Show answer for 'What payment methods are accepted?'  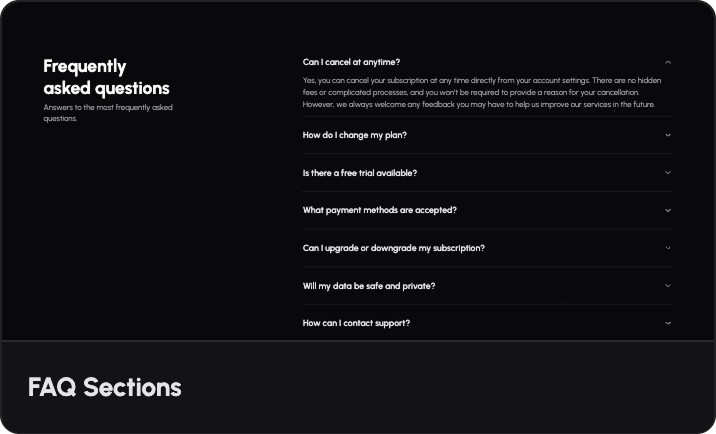coord(379,210)
